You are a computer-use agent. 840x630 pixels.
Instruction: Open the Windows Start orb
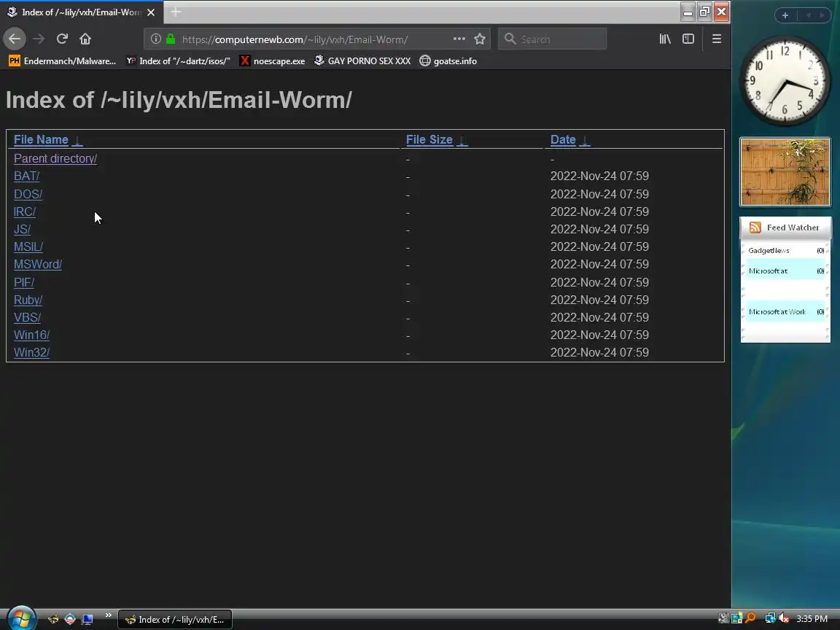21,618
